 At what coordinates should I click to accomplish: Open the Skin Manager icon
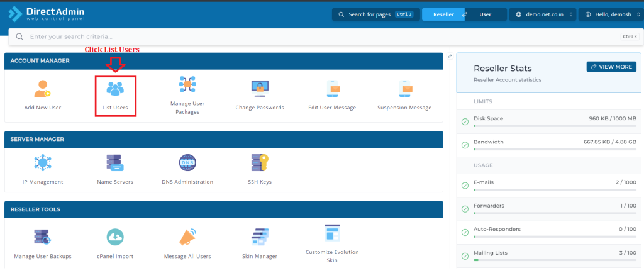260,237
